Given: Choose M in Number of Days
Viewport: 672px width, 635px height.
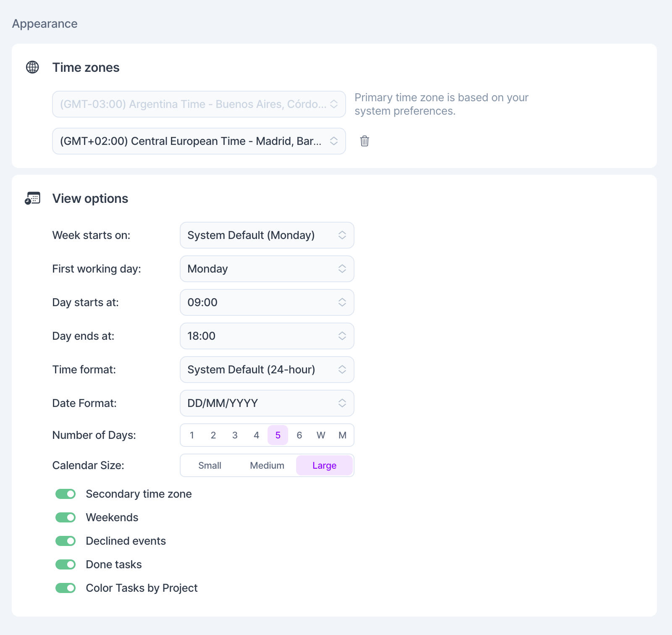Looking at the screenshot, I should [342, 435].
